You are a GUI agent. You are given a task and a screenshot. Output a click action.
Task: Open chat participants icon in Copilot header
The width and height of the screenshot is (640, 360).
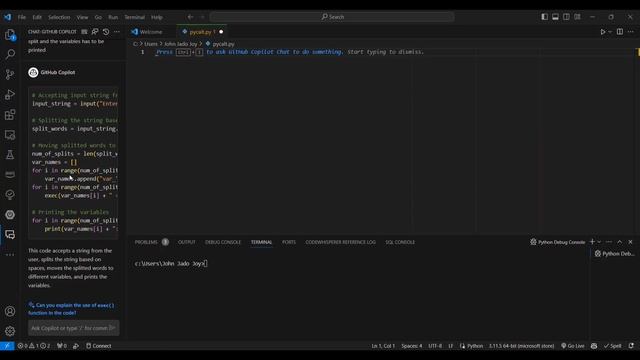[x=95, y=32]
